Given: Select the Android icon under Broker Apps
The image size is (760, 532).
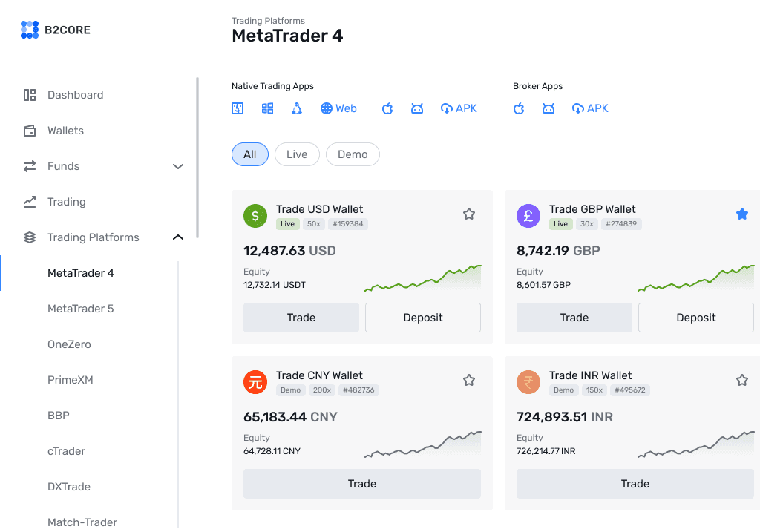Looking at the screenshot, I should click(548, 108).
